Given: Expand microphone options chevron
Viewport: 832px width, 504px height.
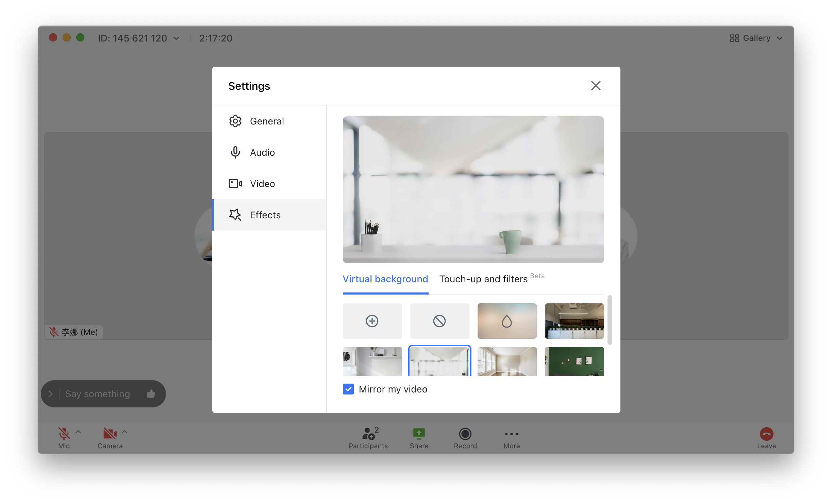Looking at the screenshot, I should 78,432.
